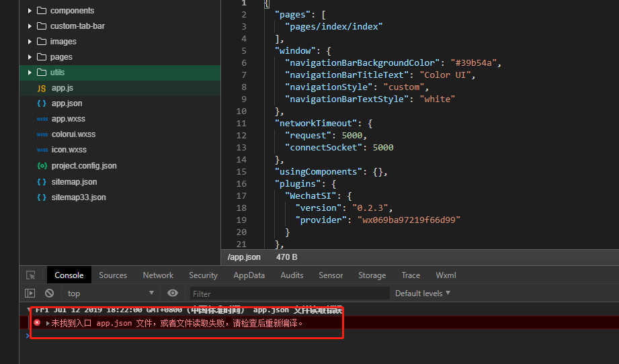The width and height of the screenshot is (619, 364).
Task: Activate the inspect element picker icon
Action: click(x=31, y=275)
